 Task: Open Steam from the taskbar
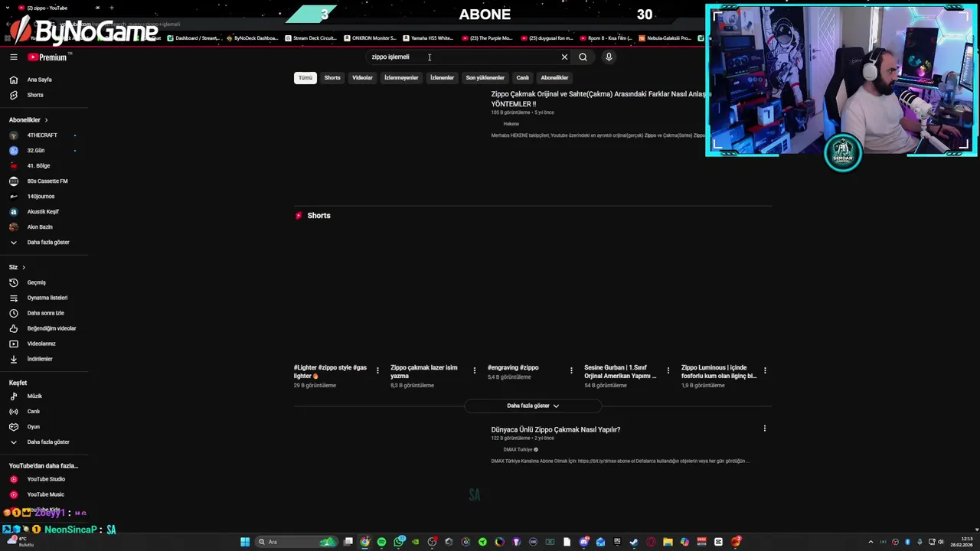click(634, 542)
